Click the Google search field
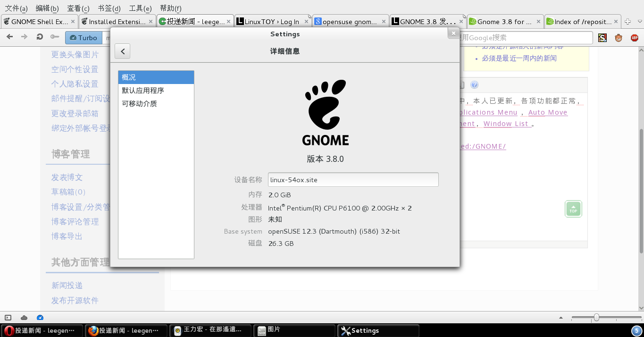Image resolution: width=644 pixels, height=337 pixels. (x=525, y=38)
